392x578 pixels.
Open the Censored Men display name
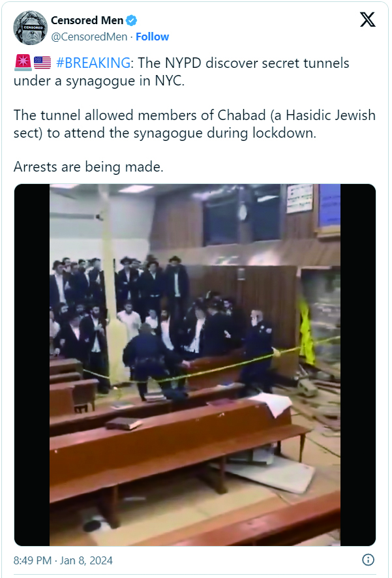[x=87, y=21]
